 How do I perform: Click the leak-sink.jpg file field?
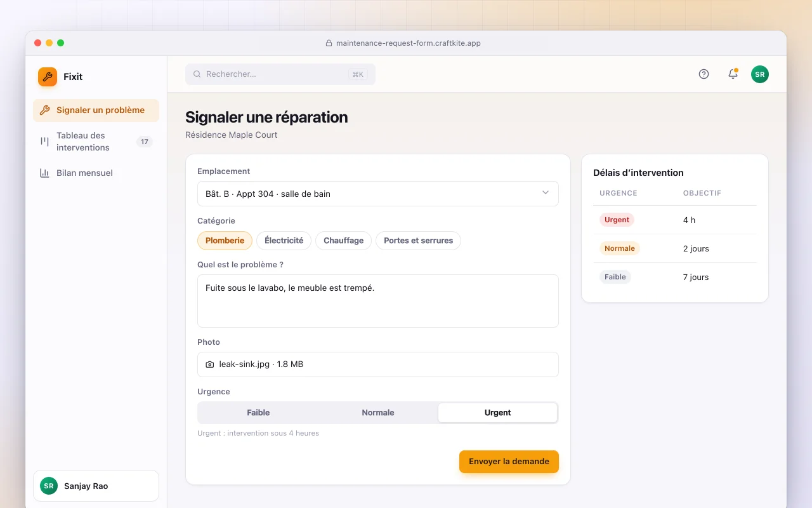[378, 364]
